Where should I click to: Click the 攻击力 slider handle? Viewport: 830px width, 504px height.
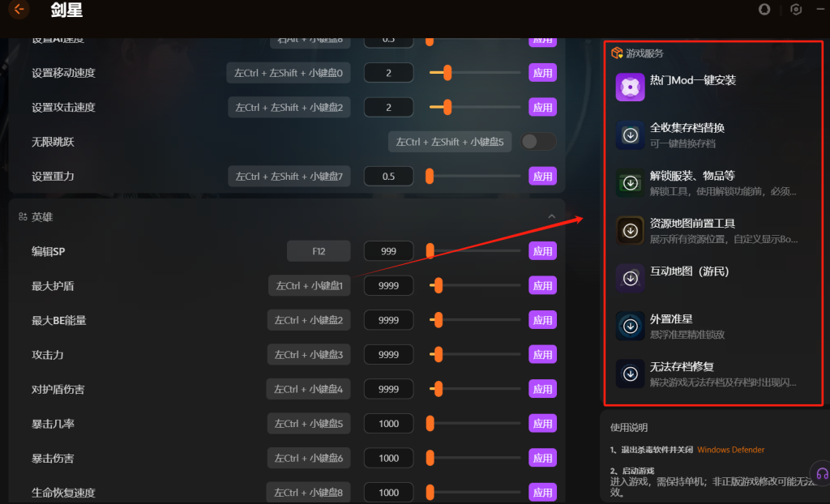(439, 354)
